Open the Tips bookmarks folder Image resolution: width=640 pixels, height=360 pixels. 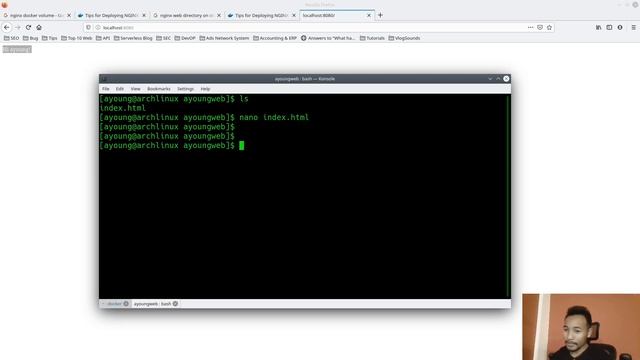pyautogui.click(x=50, y=38)
